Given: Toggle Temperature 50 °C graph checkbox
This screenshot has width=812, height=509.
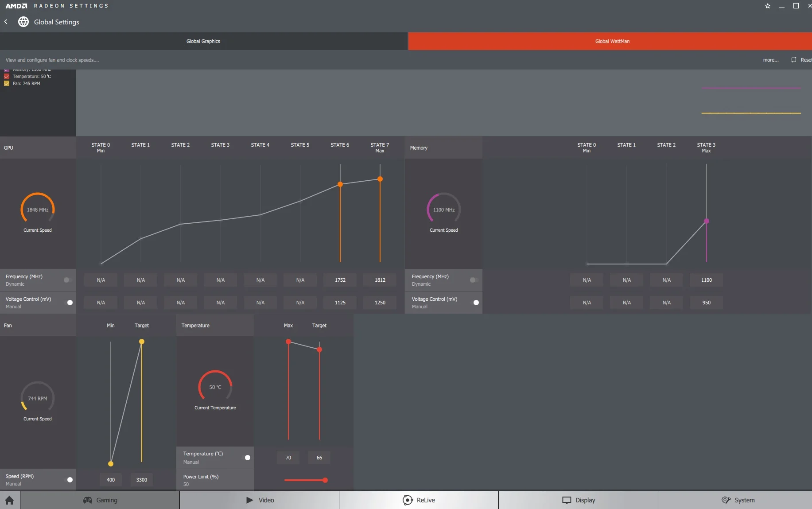Looking at the screenshot, I should (x=7, y=76).
